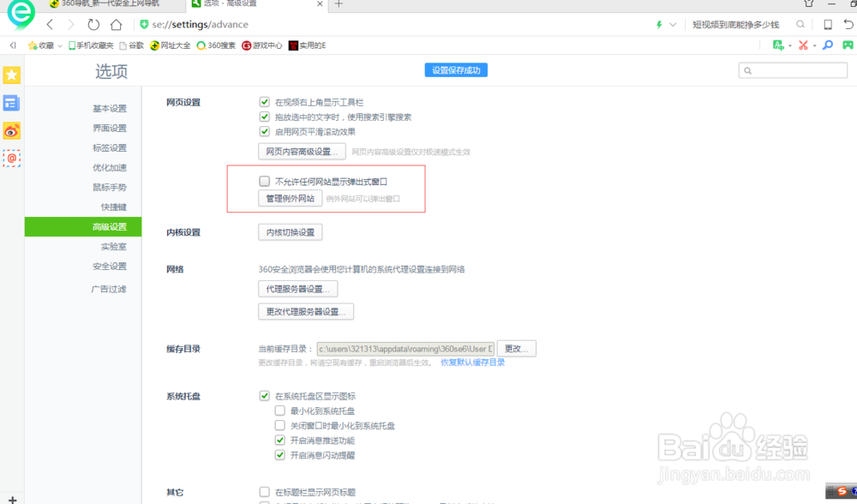Click the settings search box
The width and height of the screenshot is (857, 504).
point(793,70)
